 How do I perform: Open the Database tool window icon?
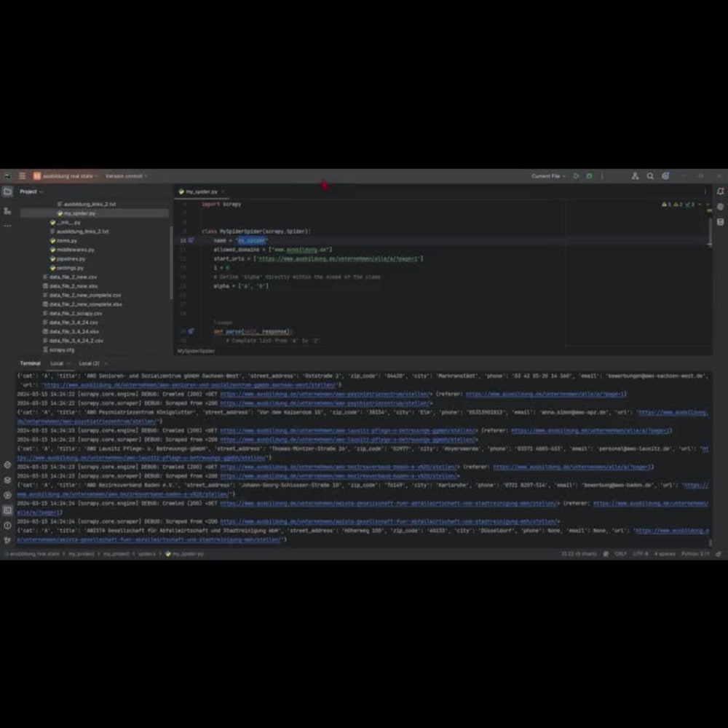[x=720, y=222]
